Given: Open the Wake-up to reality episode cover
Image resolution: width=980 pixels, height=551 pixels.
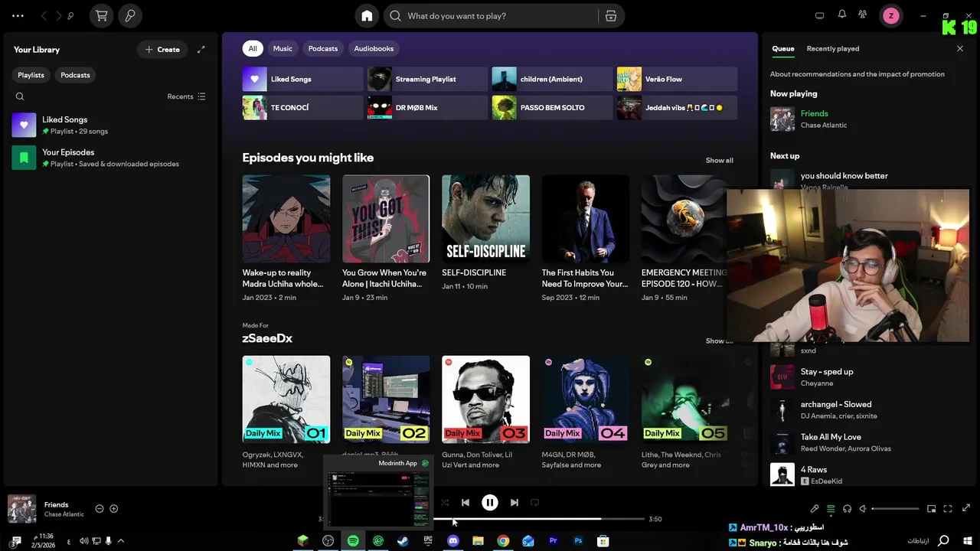Looking at the screenshot, I should (286, 219).
